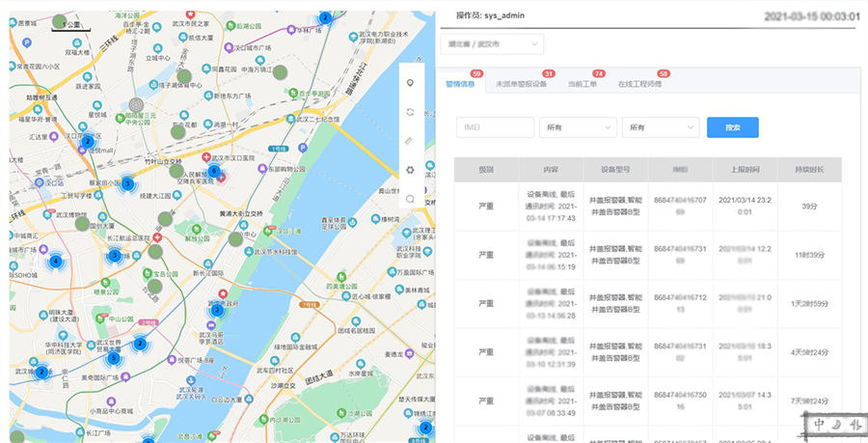Click the blue 搜索 search button
Viewport: 868px width, 443px height.
click(x=732, y=127)
